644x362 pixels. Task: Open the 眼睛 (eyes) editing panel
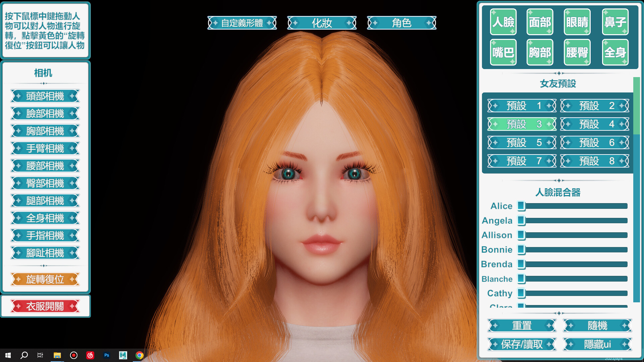point(577,22)
